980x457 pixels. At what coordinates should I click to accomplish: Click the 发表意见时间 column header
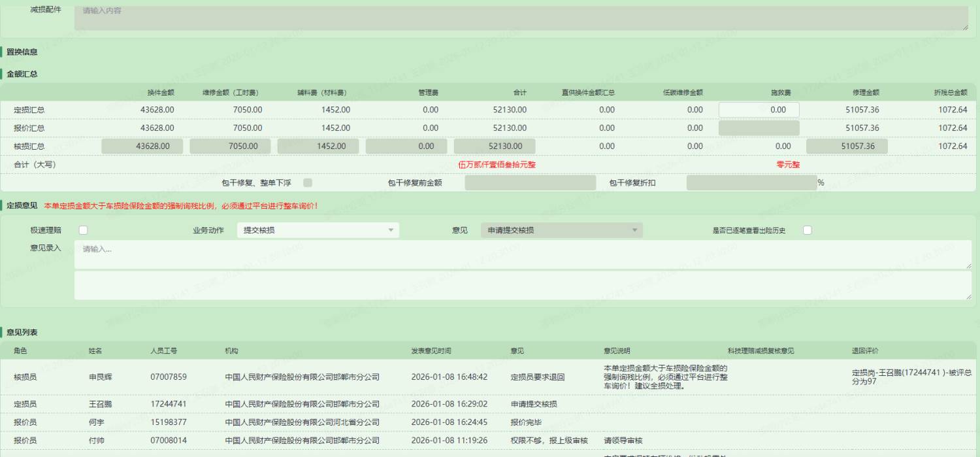(x=431, y=351)
